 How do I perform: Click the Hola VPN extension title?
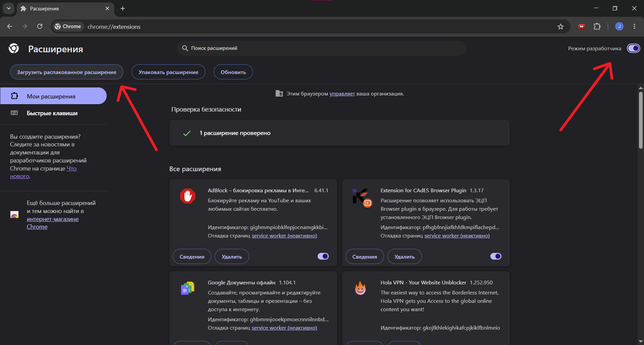(x=423, y=283)
